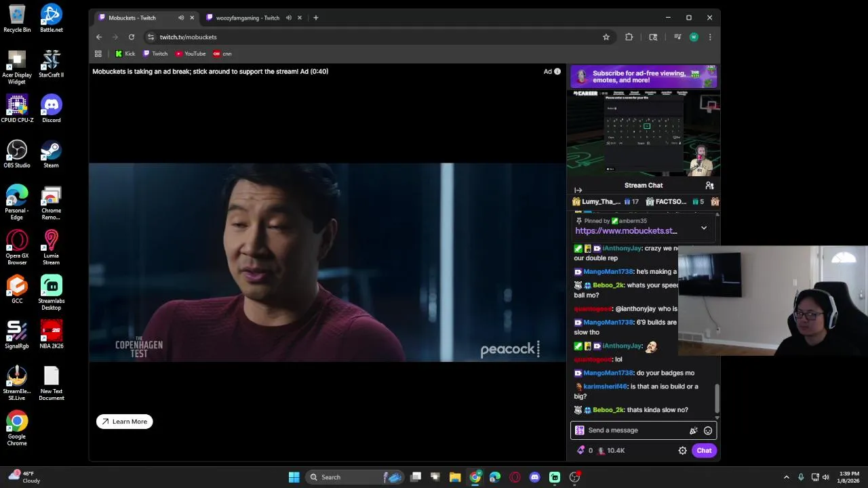Reload the Twitch page

coord(132,37)
